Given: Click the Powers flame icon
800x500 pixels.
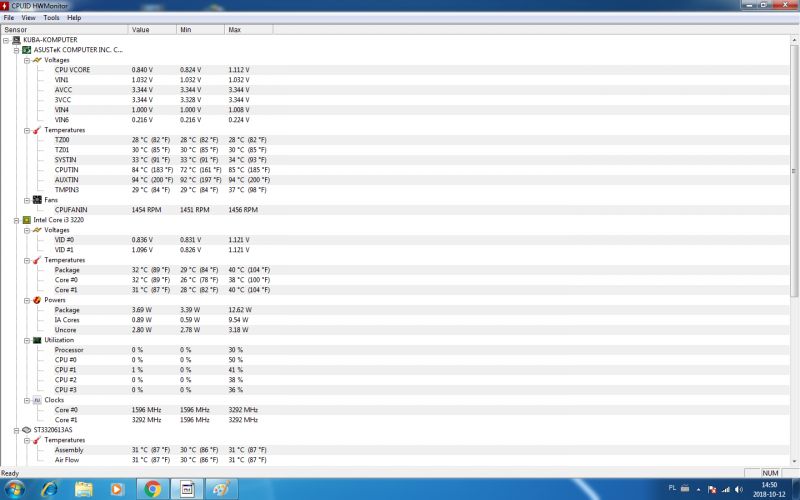Looking at the screenshot, I should 37,300.
